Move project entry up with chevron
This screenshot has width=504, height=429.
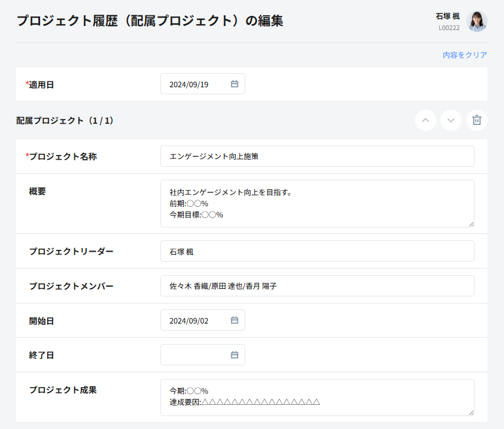click(426, 120)
